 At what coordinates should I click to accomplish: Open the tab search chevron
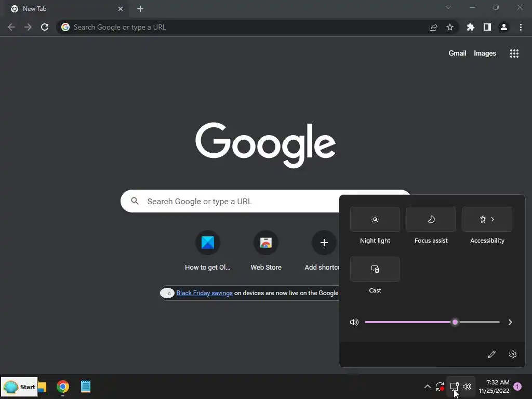click(448, 7)
